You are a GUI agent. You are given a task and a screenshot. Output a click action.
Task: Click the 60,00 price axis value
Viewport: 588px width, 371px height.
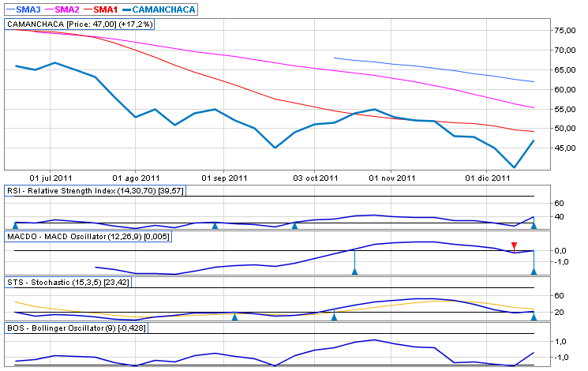click(565, 90)
